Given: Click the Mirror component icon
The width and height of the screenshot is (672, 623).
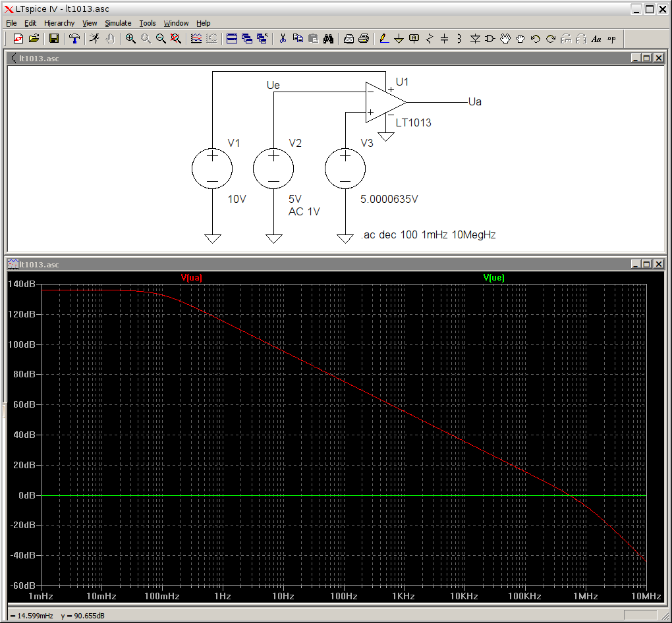Looking at the screenshot, I should pyautogui.click(x=581, y=39).
